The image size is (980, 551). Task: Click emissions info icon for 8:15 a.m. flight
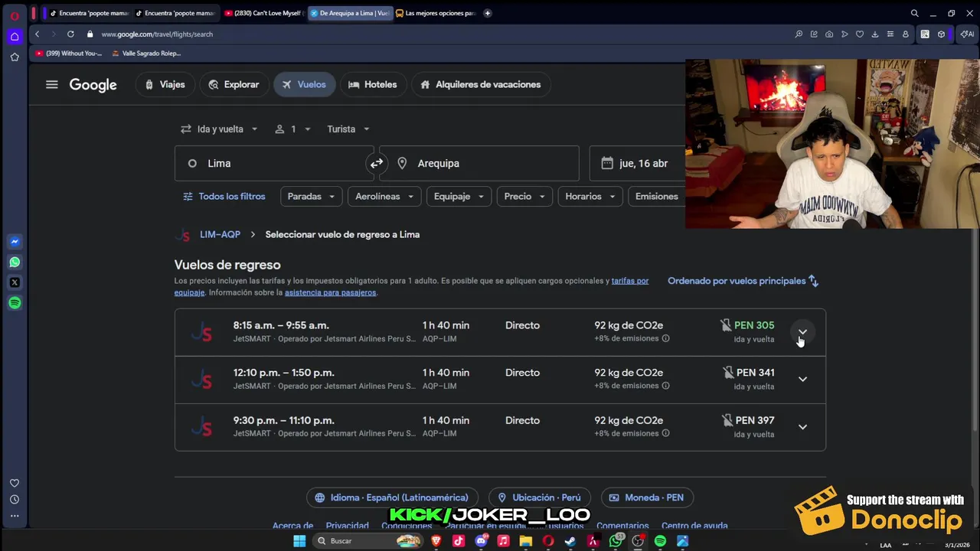tap(665, 338)
